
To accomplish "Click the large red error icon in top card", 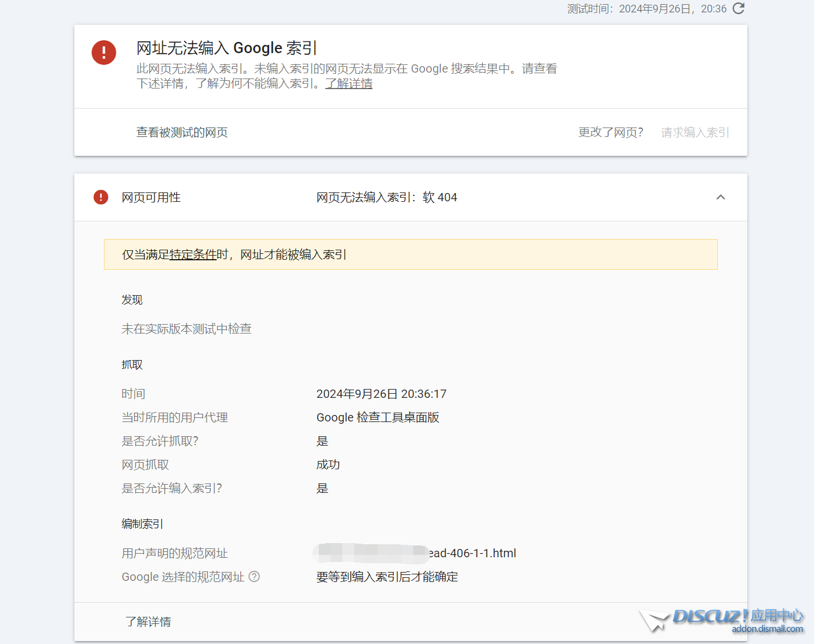I will click(x=104, y=53).
